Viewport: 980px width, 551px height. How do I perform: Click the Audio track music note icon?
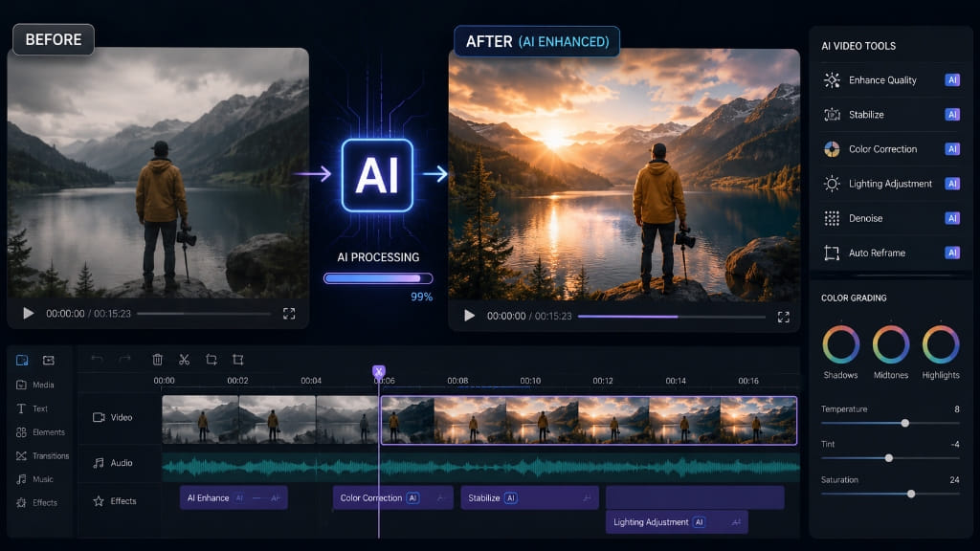(x=99, y=463)
